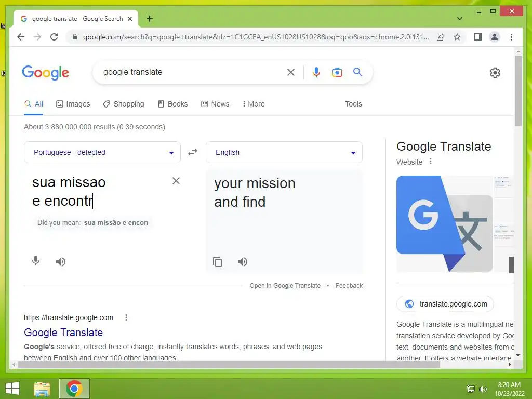Screen dimensions: 532x399
Task: Expand the tab search chevron
Action: (460, 19)
